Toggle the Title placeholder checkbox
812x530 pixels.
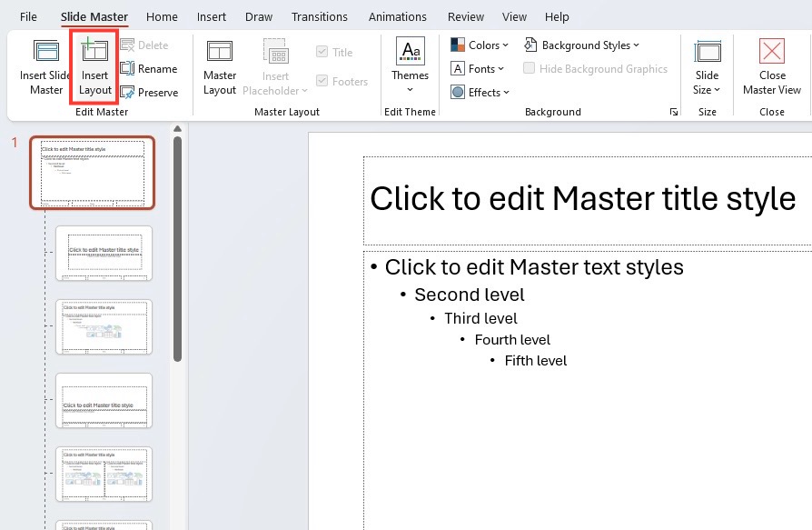[x=322, y=52]
